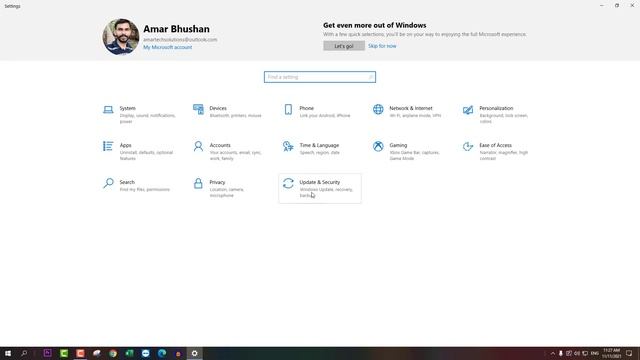Open Excel from the taskbar

tap(129, 353)
